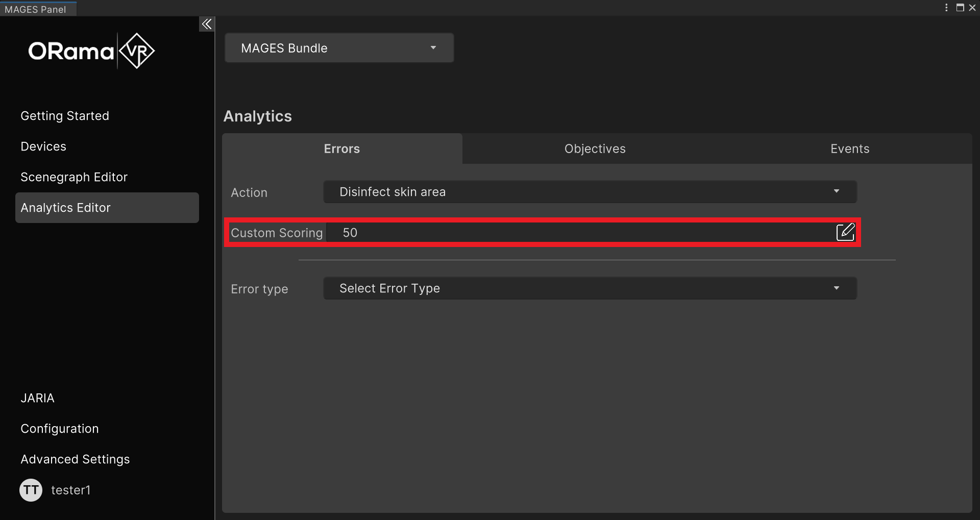Image resolution: width=980 pixels, height=520 pixels.
Task: Switch to the Events tab
Action: (849, 149)
